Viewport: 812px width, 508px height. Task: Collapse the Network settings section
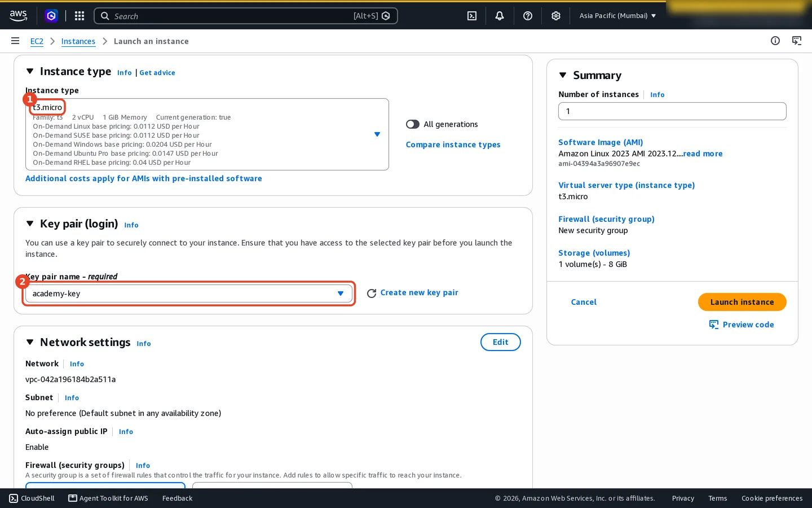(x=30, y=342)
